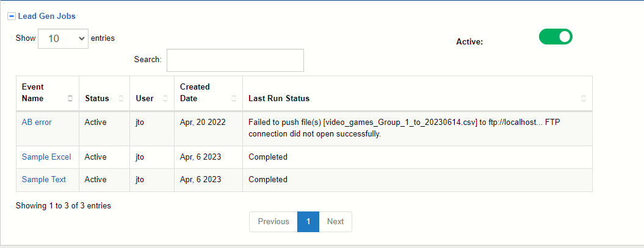Click the Status column sort icon
The width and height of the screenshot is (644, 248).
[x=121, y=99]
